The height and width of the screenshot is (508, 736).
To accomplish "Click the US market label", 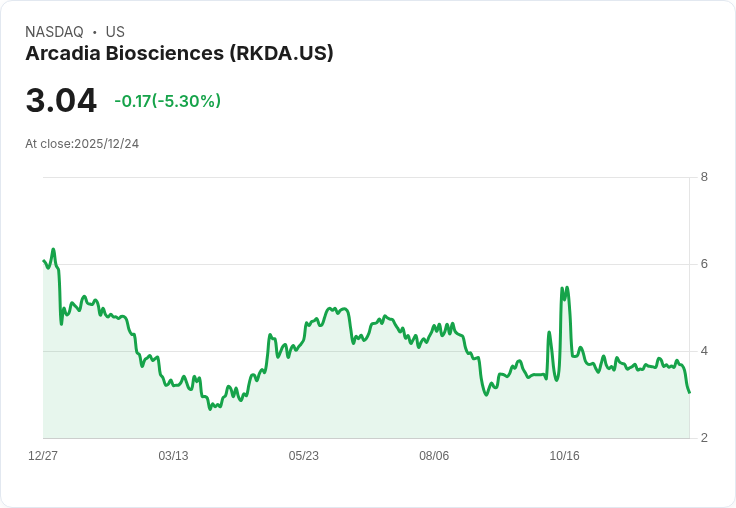I will (115, 32).
